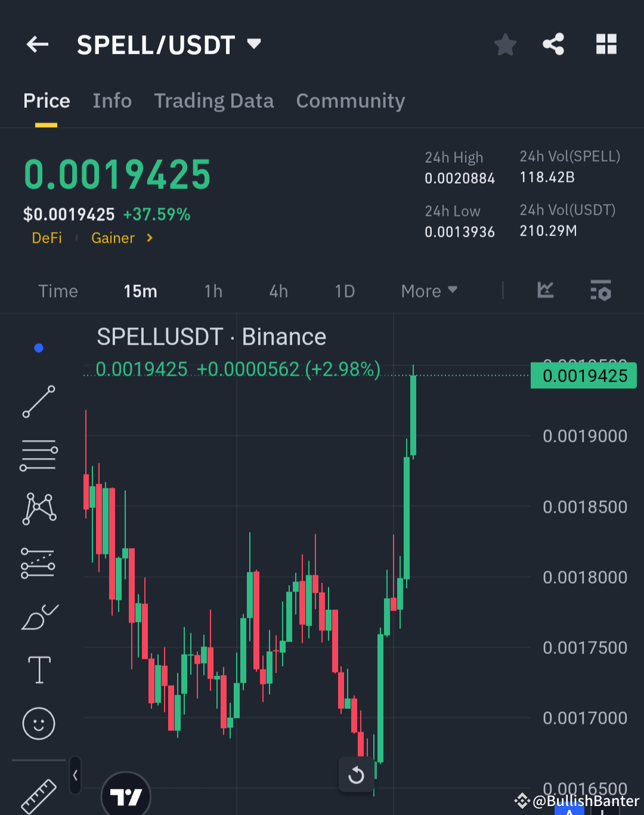The image size is (644, 815).
Task: Pick the Brush drawing tool
Action: click(38, 616)
